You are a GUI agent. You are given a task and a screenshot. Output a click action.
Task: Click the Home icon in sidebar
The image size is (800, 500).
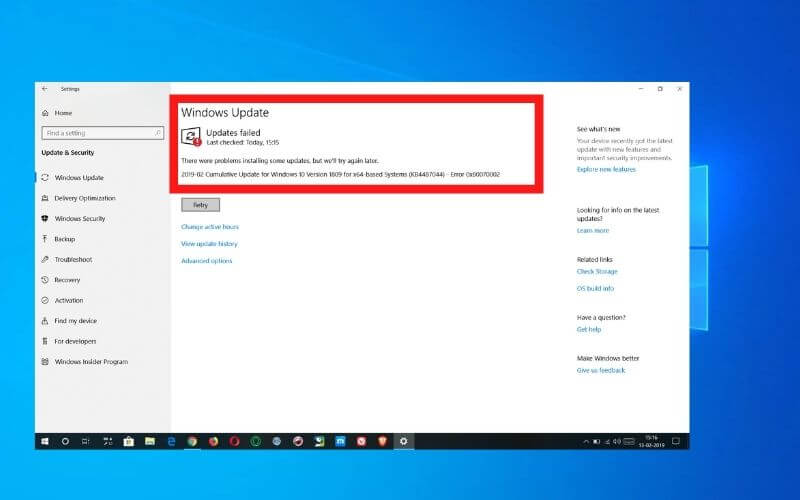pos(45,113)
